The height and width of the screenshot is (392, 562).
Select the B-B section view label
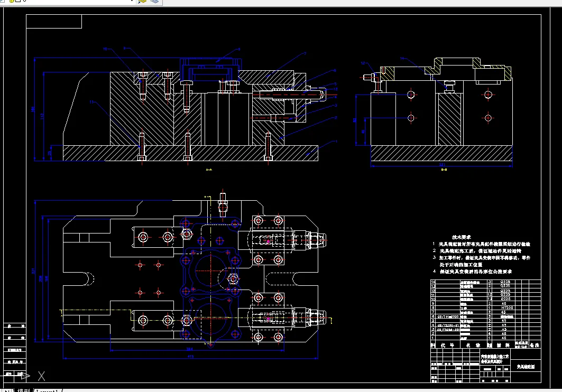pyautogui.click(x=444, y=170)
